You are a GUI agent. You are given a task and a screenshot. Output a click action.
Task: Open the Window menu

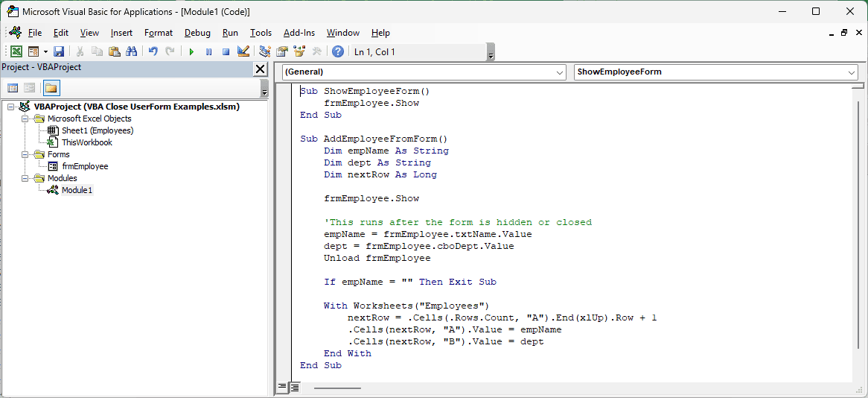point(342,33)
